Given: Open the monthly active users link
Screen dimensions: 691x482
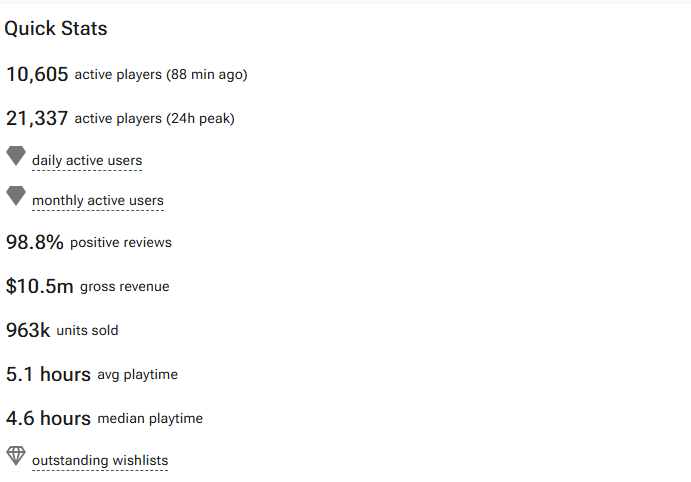Looking at the screenshot, I should click(98, 200).
